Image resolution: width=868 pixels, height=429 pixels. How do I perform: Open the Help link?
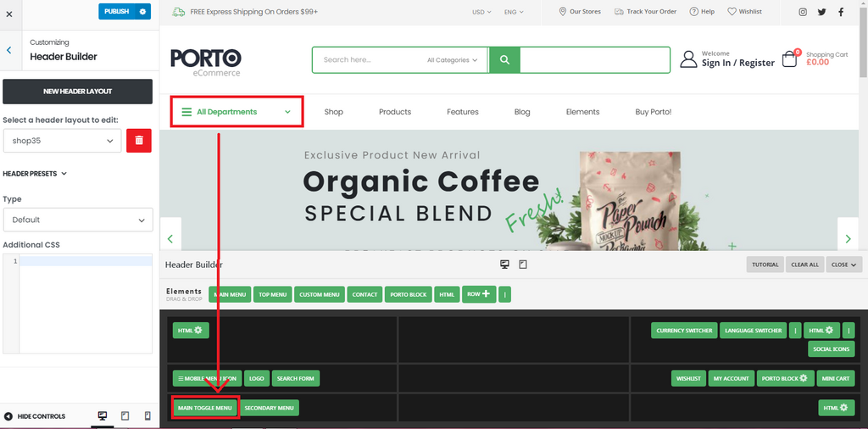coord(702,12)
